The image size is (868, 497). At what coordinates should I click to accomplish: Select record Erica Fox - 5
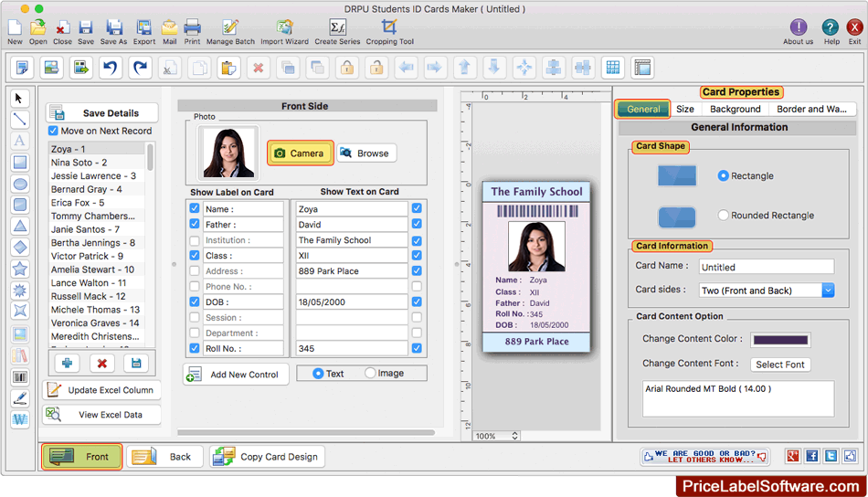[x=98, y=203]
